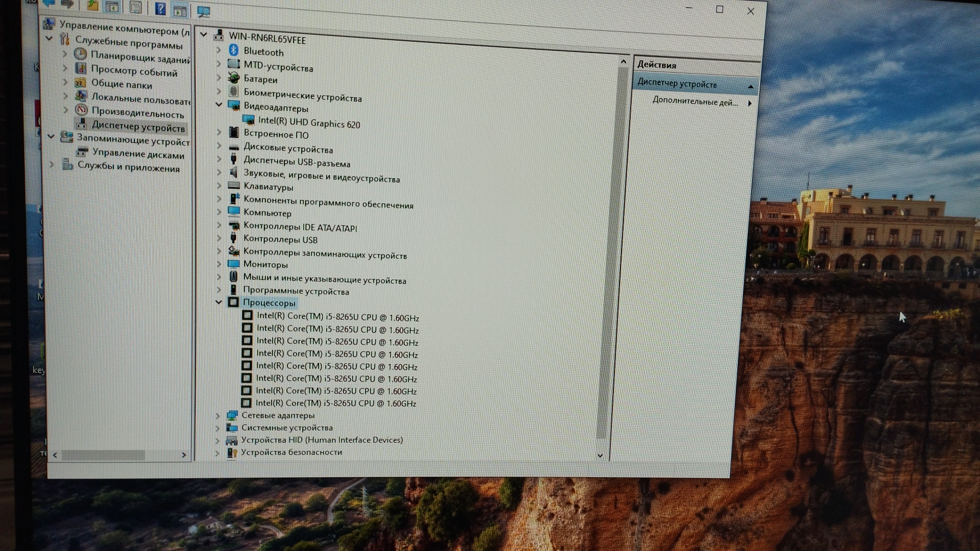Select Intel UHD Graphics 620 adapter

(x=309, y=122)
